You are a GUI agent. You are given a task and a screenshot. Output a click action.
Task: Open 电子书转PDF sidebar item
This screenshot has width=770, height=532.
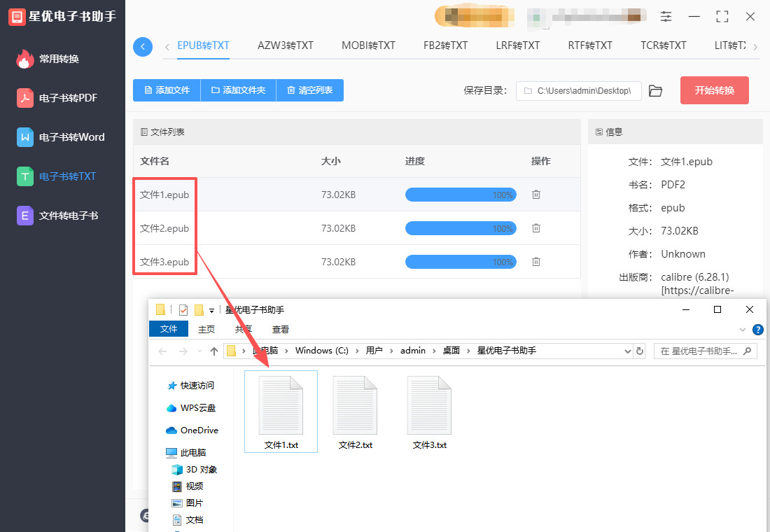point(67,98)
